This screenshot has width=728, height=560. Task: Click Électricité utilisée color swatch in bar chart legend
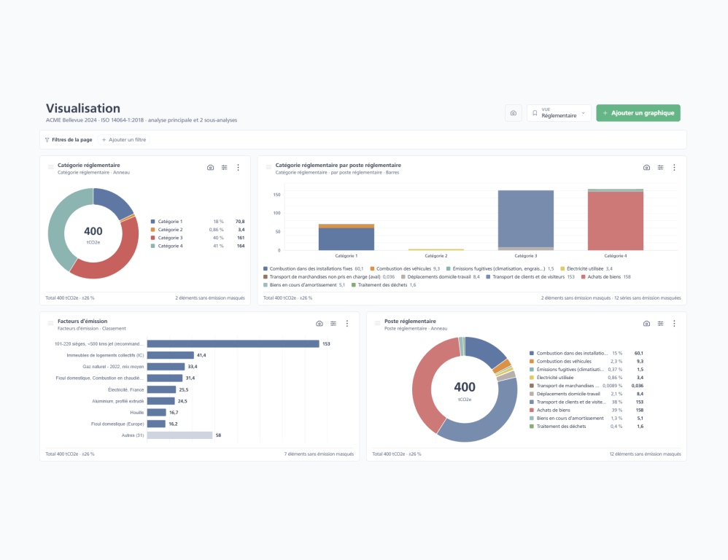(x=562, y=268)
